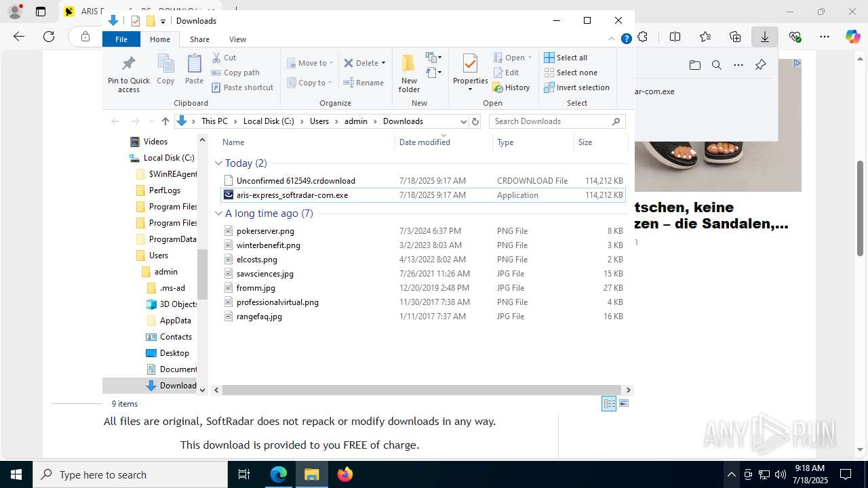Click the Paste ribbon icon
This screenshot has height=488, width=868.
coord(194,69)
